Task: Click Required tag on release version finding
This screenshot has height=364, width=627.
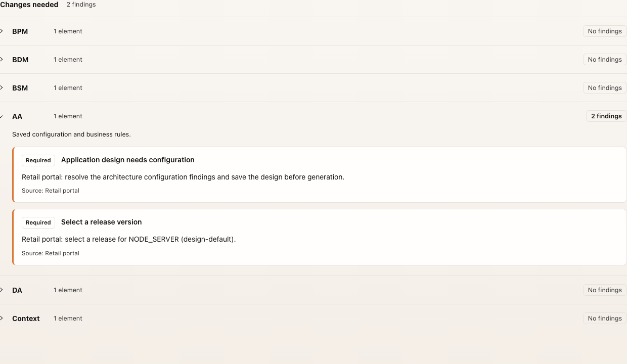Action: [x=38, y=222]
